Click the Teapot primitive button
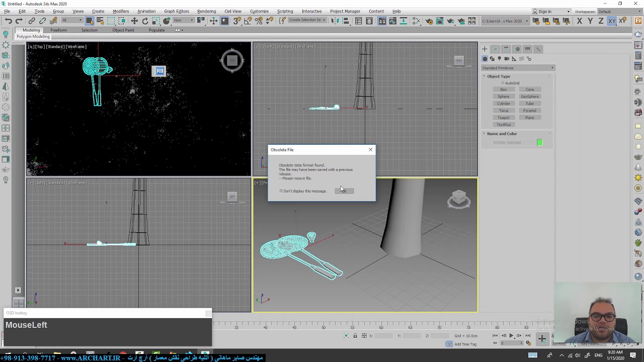644x362 pixels. (503, 118)
